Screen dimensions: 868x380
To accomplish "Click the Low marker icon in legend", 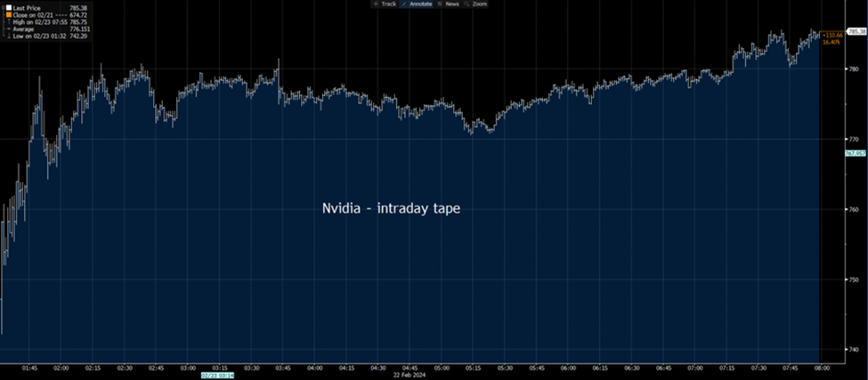I will 9,36.
